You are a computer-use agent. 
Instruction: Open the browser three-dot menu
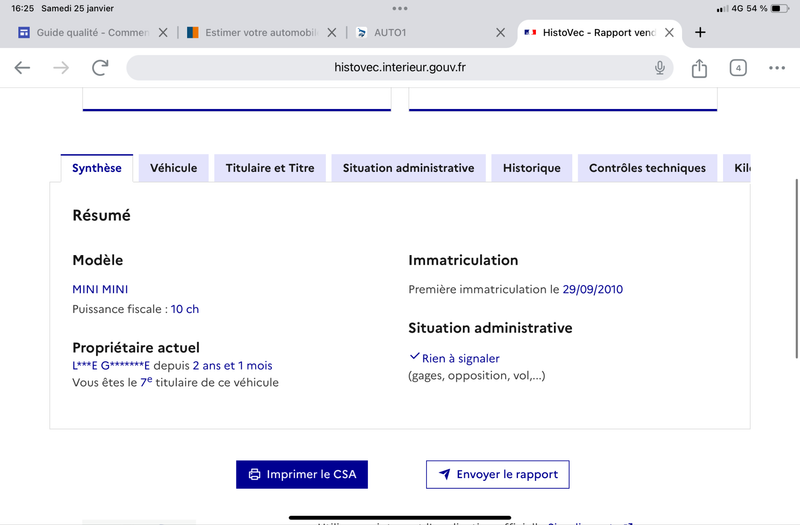tap(777, 68)
